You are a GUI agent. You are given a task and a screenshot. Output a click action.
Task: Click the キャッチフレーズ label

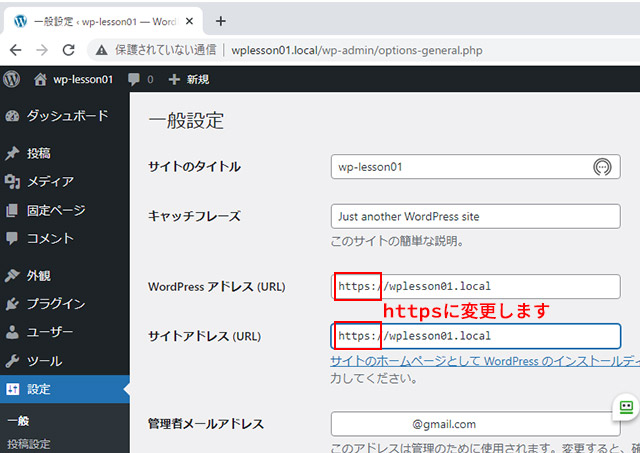pos(195,216)
